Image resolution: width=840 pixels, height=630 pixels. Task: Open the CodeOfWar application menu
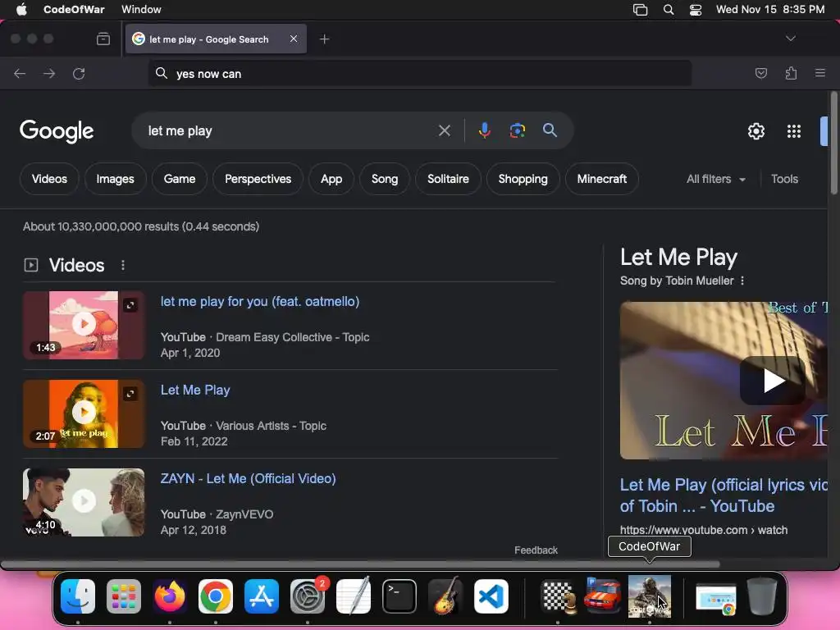(74, 9)
